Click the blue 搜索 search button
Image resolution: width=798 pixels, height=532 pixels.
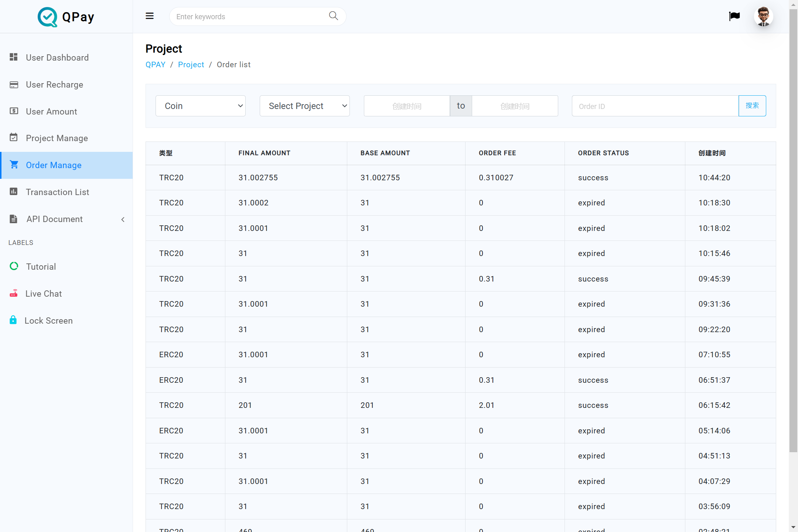pos(752,106)
